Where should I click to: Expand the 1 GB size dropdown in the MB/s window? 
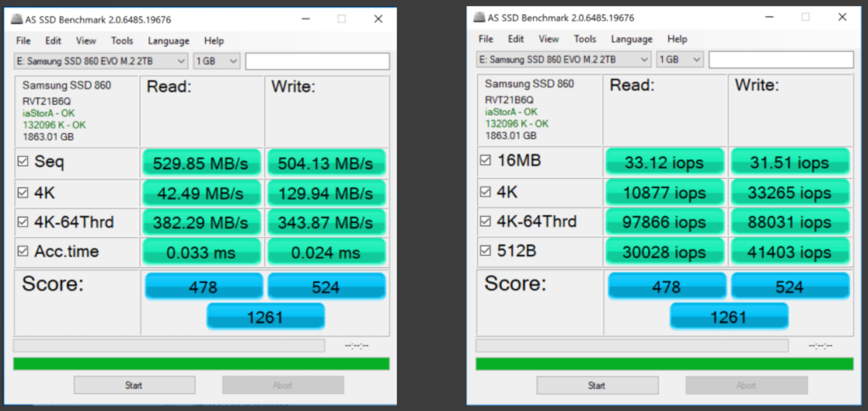(217, 61)
